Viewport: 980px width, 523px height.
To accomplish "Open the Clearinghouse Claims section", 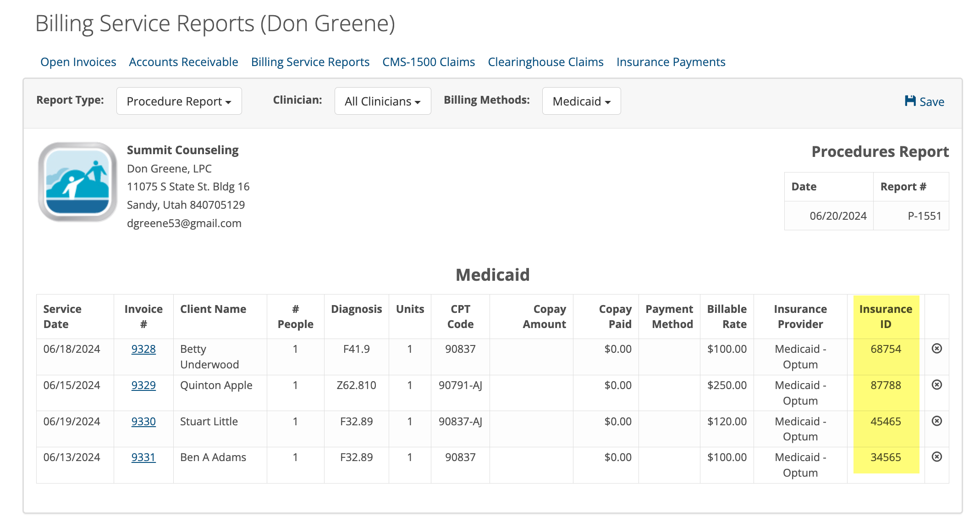I will pyautogui.click(x=545, y=61).
